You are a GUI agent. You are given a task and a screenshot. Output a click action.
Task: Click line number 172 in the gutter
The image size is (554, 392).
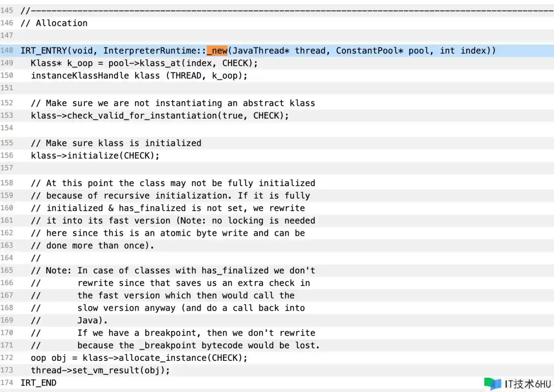click(6, 358)
